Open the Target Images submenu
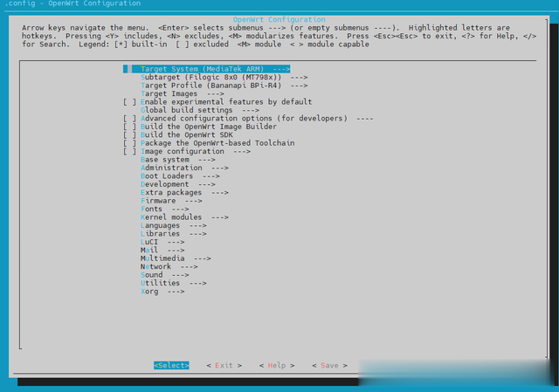Screen dimensions: 559x392 (x=183, y=93)
